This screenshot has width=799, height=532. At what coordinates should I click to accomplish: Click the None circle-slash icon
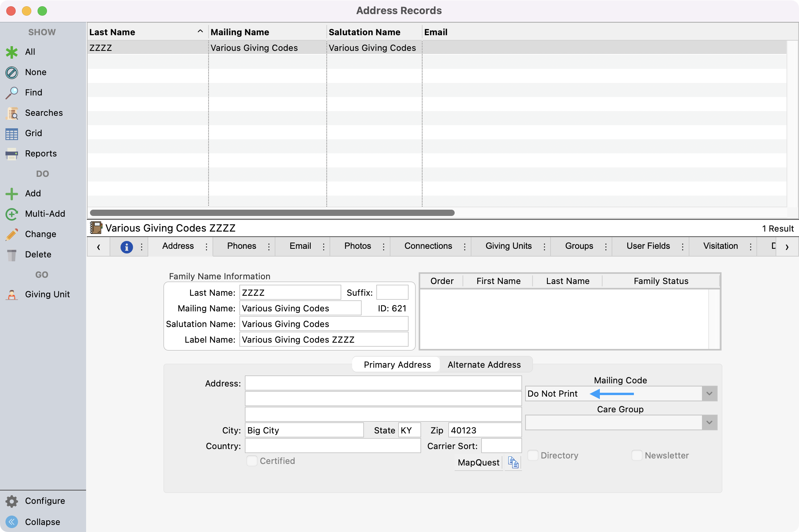point(12,72)
